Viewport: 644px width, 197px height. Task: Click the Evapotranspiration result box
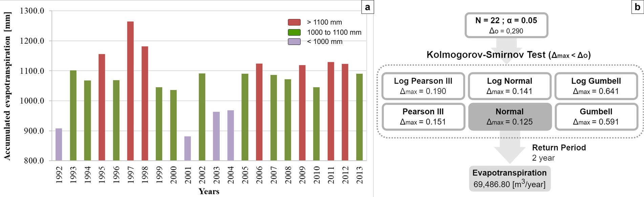(510, 178)
